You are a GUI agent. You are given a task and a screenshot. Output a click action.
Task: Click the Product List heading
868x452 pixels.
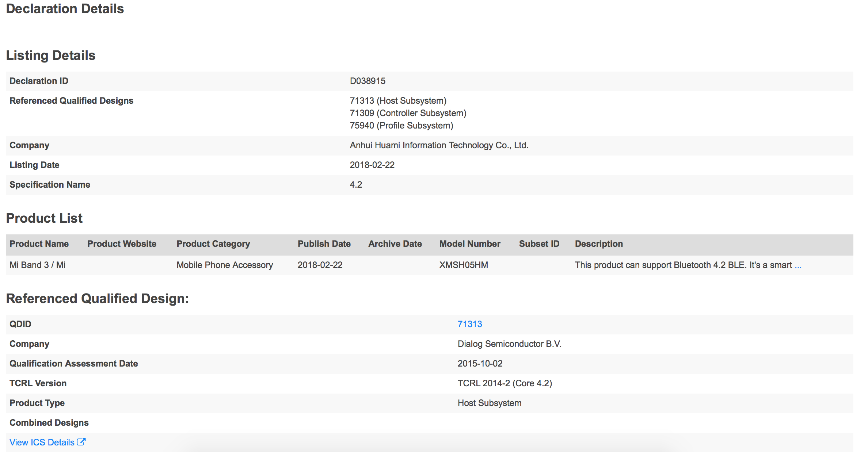point(44,218)
